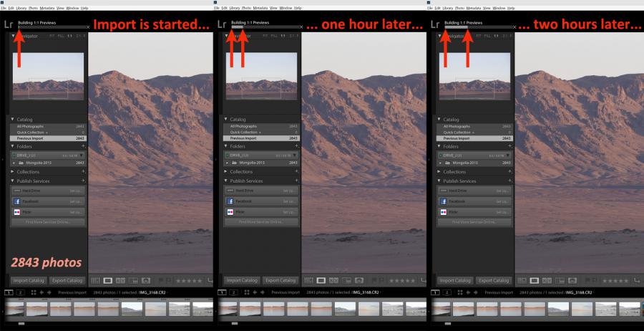
Task: Click the filmstrip scrollbar handle in leftmost window
Action: click(22, 324)
